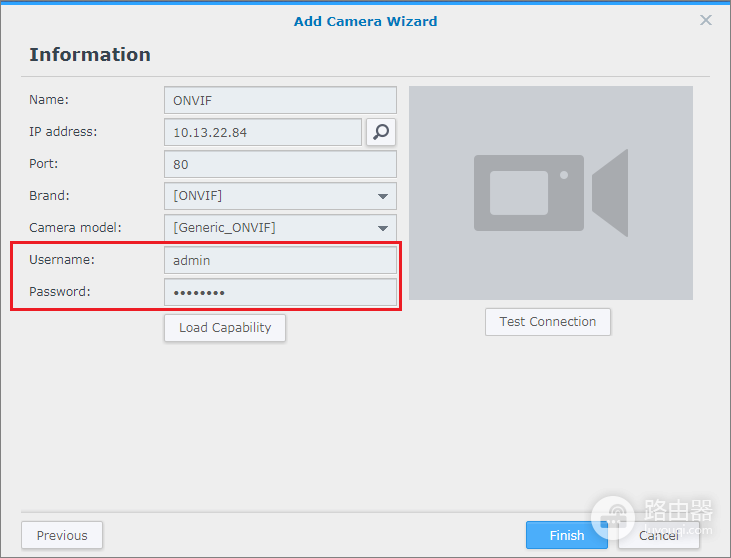This screenshot has width=731, height=558.
Task: Select the [ONVIF] brand combo box
Action: (280, 196)
